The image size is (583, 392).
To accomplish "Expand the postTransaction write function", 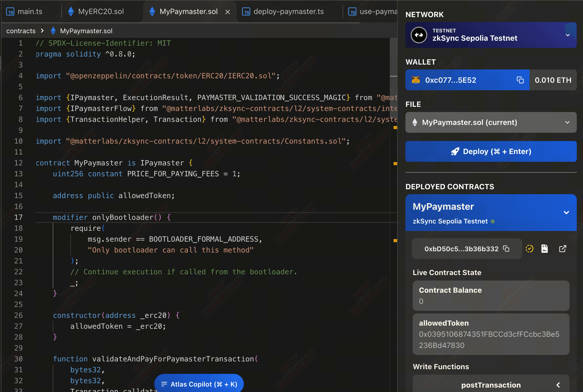I will [x=558, y=385].
